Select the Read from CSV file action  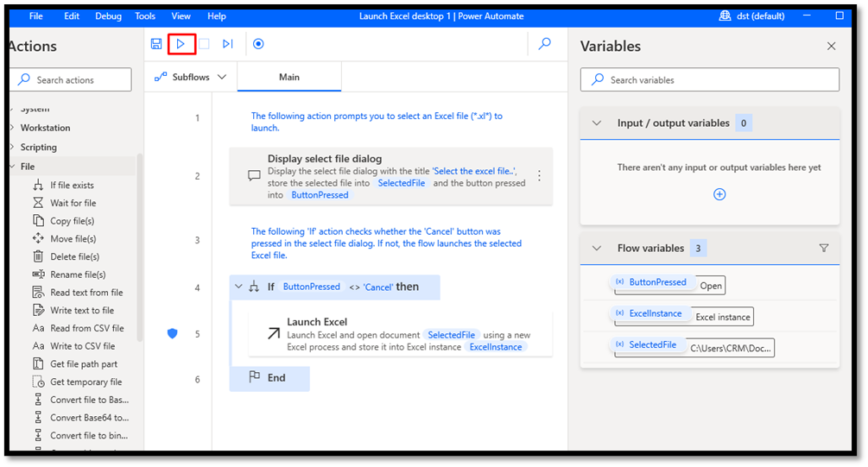[87, 328]
